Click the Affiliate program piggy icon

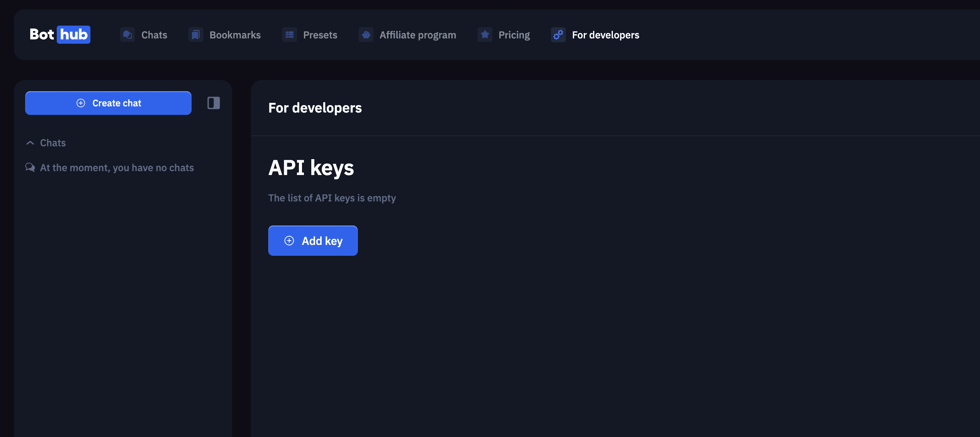(x=366, y=35)
